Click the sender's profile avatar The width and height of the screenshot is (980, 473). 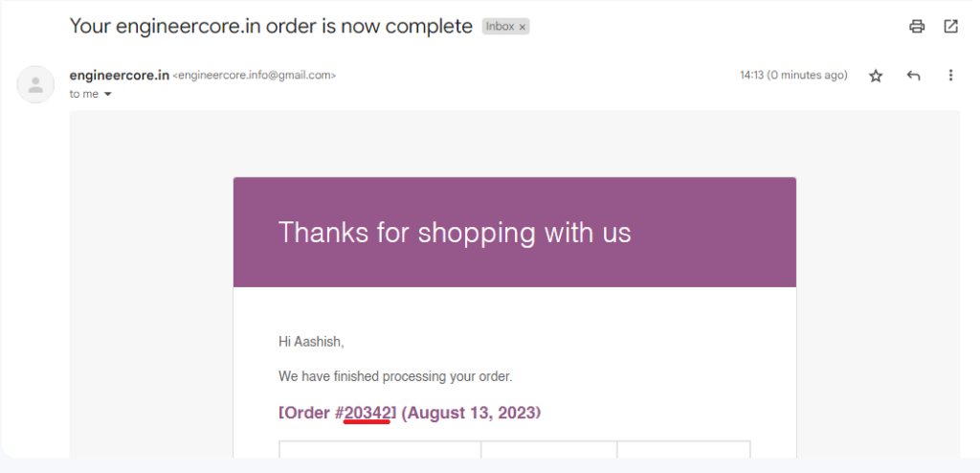[x=35, y=84]
